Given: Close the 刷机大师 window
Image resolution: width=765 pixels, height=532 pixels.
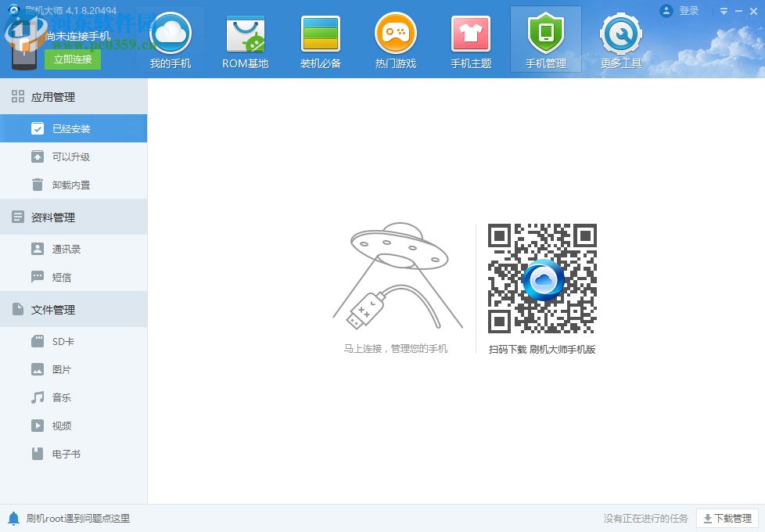Looking at the screenshot, I should 753,11.
